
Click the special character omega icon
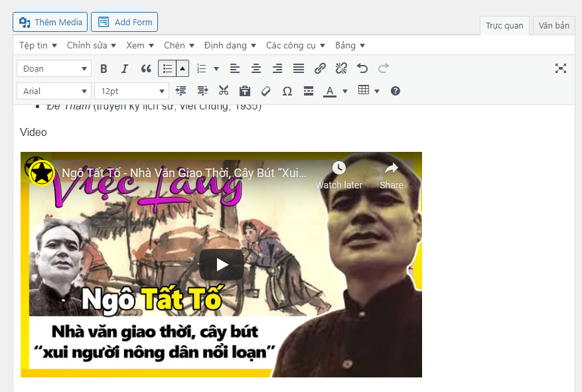(x=287, y=91)
